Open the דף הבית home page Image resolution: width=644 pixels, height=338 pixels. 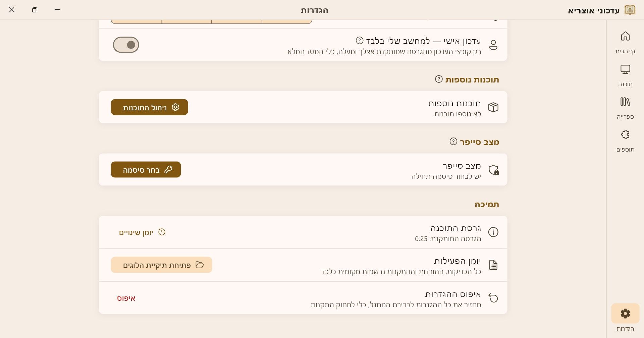point(625,42)
